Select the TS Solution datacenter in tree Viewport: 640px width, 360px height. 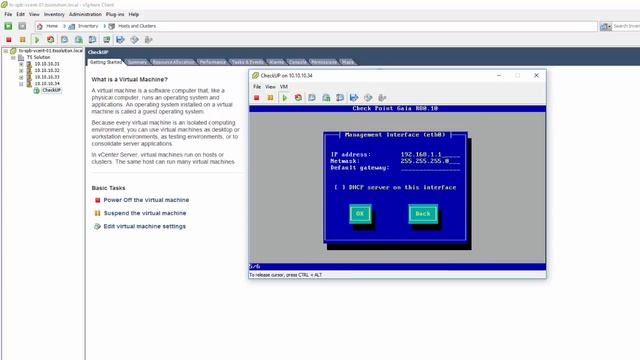coord(38,58)
